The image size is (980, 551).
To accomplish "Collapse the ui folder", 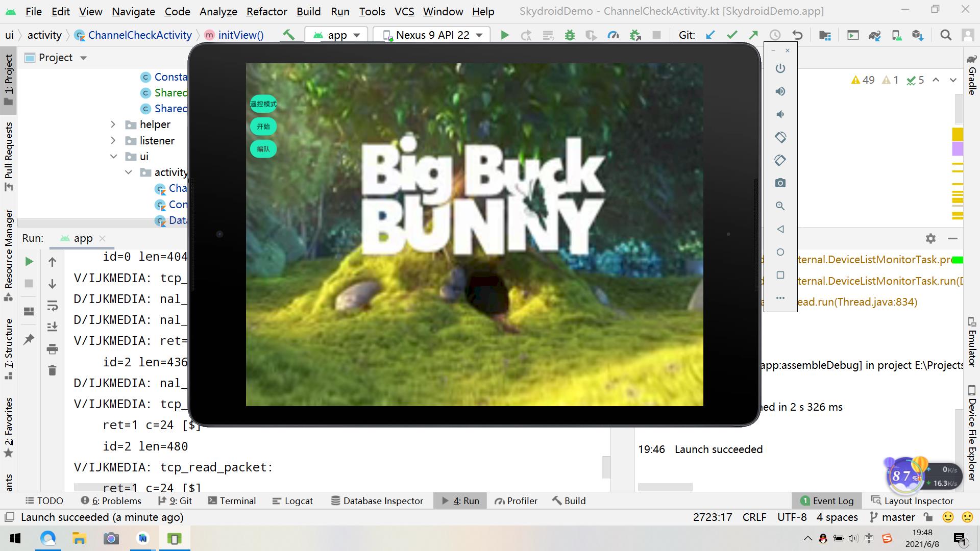I will click(113, 157).
